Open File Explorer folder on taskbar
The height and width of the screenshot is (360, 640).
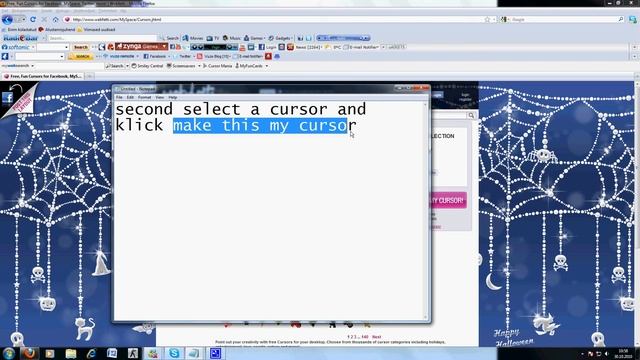(71, 353)
